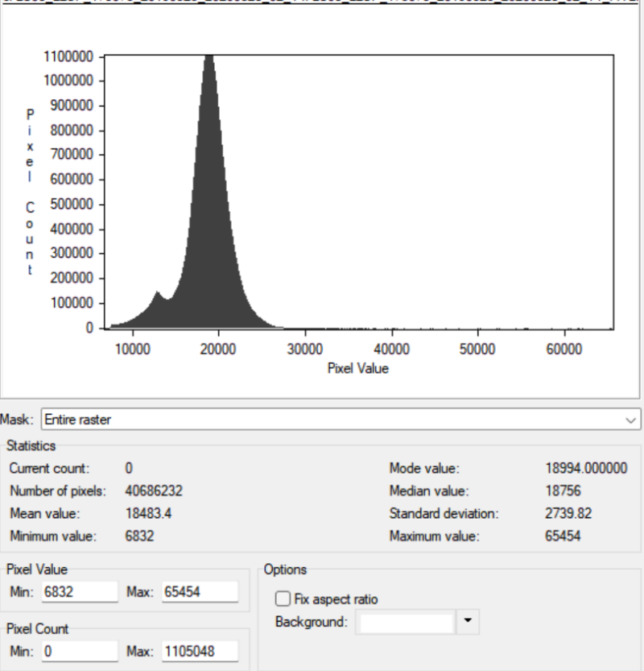Click the Standard deviation value 2739.82
The width and height of the screenshot is (644, 671).
(x=568, y=513)
